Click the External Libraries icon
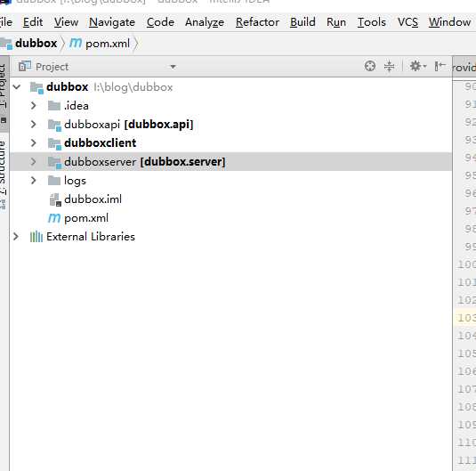The width and height of the screenshot is (476, 471). [x=36, y=237]
